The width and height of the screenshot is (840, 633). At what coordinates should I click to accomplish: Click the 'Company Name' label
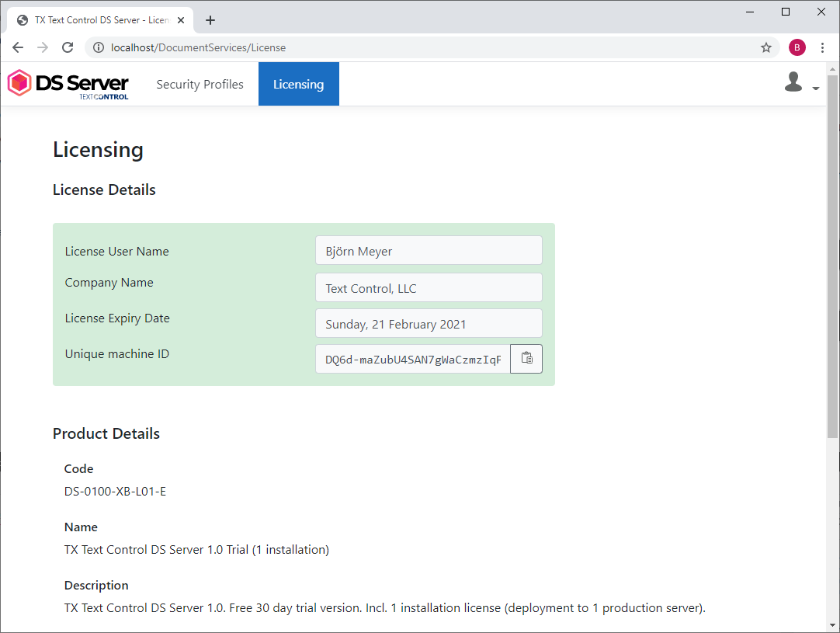(x=109, y=283)
